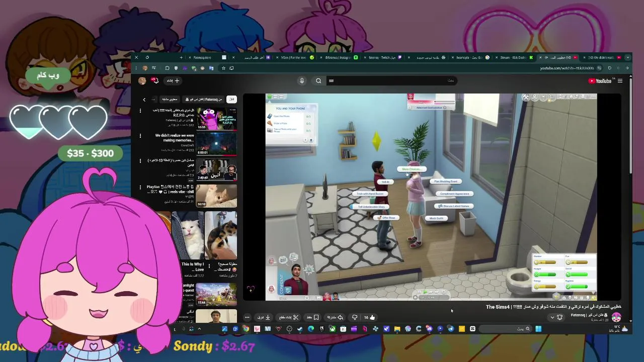Open the Windows Start button on taskbar
The width and height of the screenshot is (644, 362).
click(x=538, y=329)
